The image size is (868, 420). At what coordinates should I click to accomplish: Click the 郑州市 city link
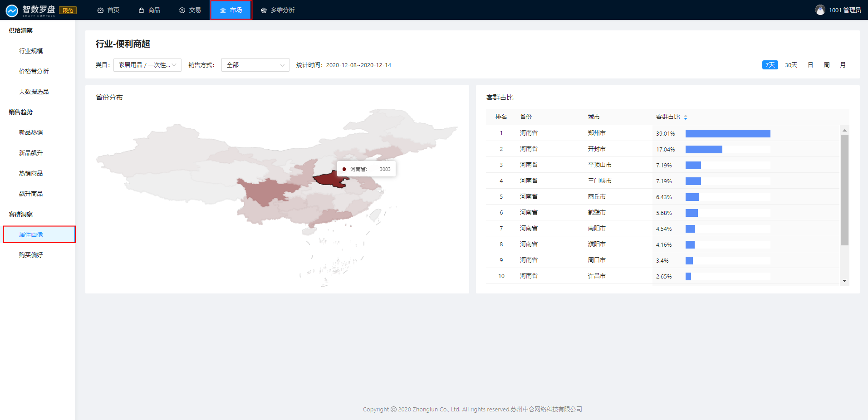point(597,133)
